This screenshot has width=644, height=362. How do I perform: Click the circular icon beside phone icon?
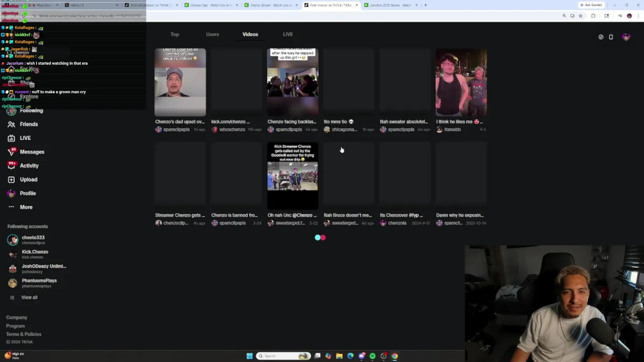pyautogui.click(x=601, y=37)
